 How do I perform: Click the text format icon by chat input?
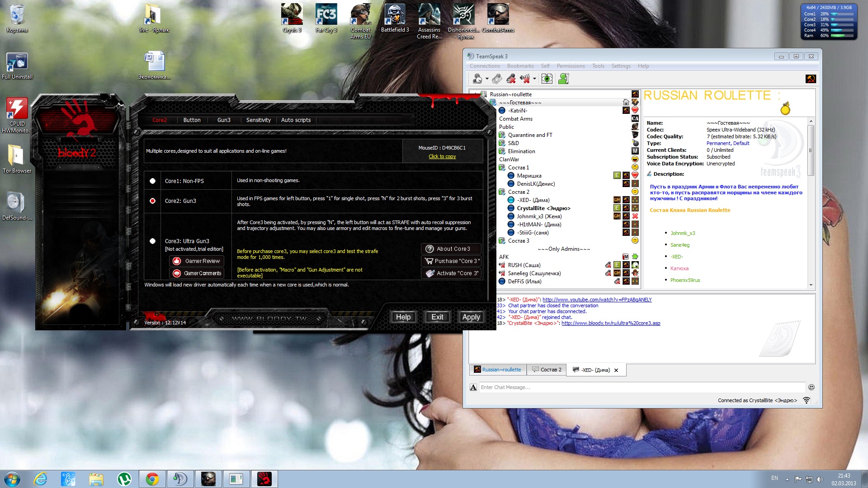(x=473, y=387)
